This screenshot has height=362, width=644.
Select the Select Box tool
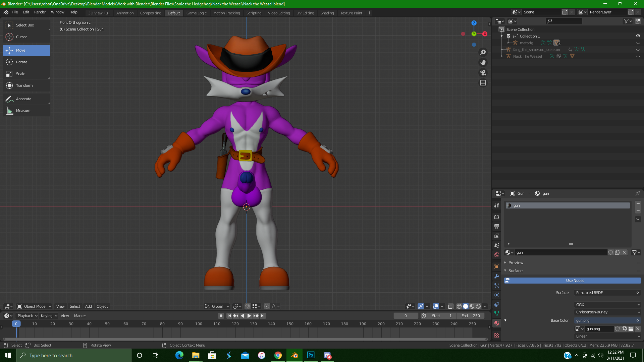pos(26,25)
